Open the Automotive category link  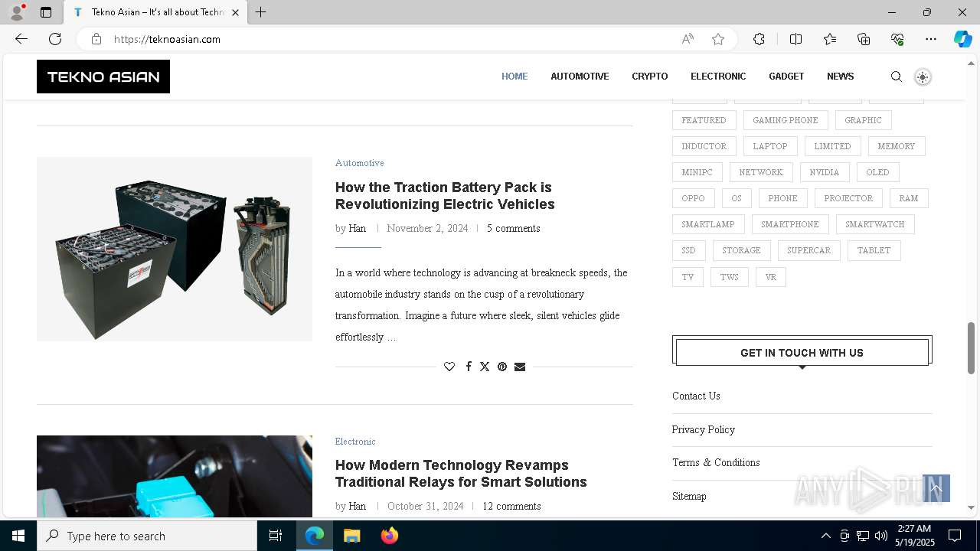tap(359, 163)
